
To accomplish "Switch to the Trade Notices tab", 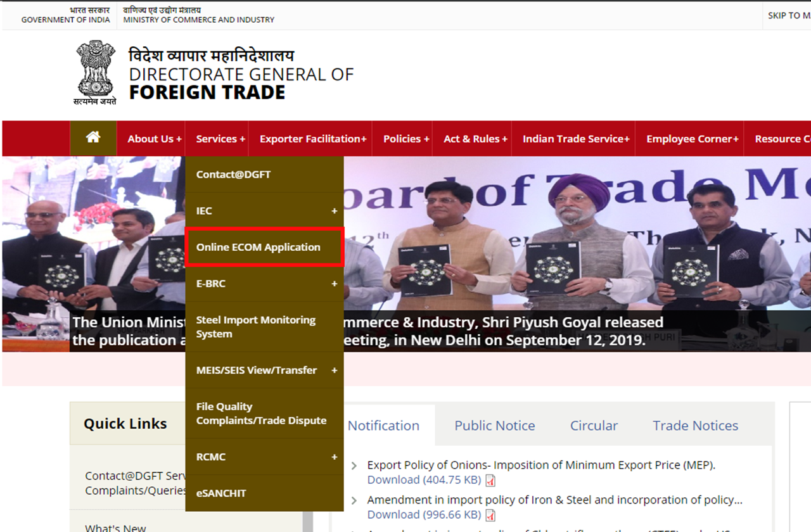I will point(696,426).
